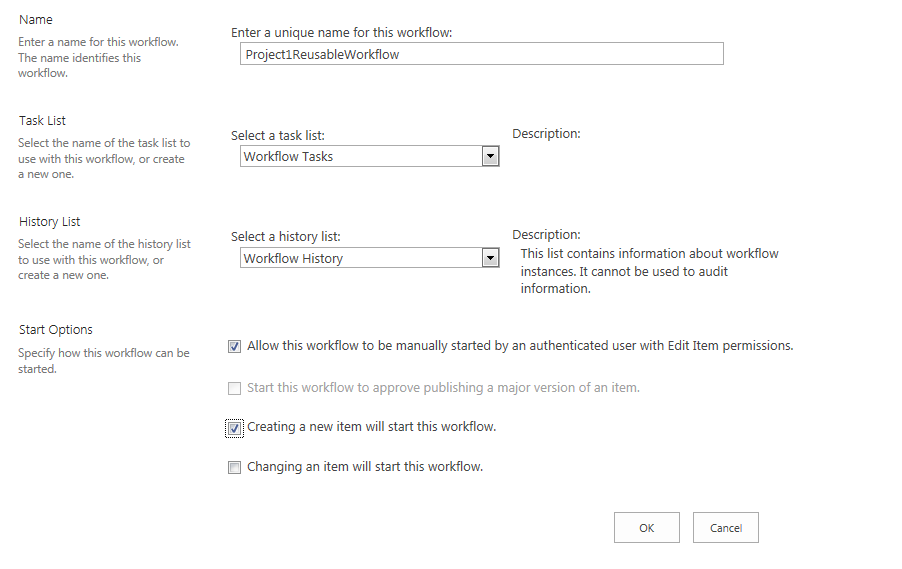Click the Start Options section heading
The height and width of the screenshot is (569, 902).
pyautogui.click(x=56, y=330)
